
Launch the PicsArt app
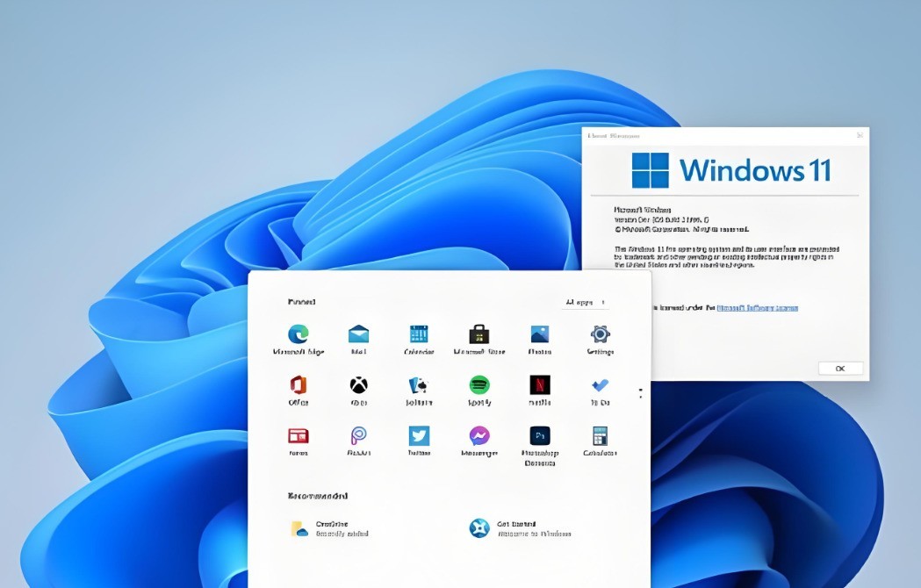tap(359, 436)
